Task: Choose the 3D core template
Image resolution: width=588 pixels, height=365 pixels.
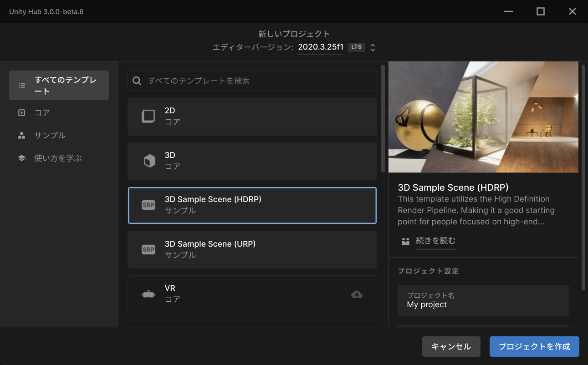Action: [252, 161]
